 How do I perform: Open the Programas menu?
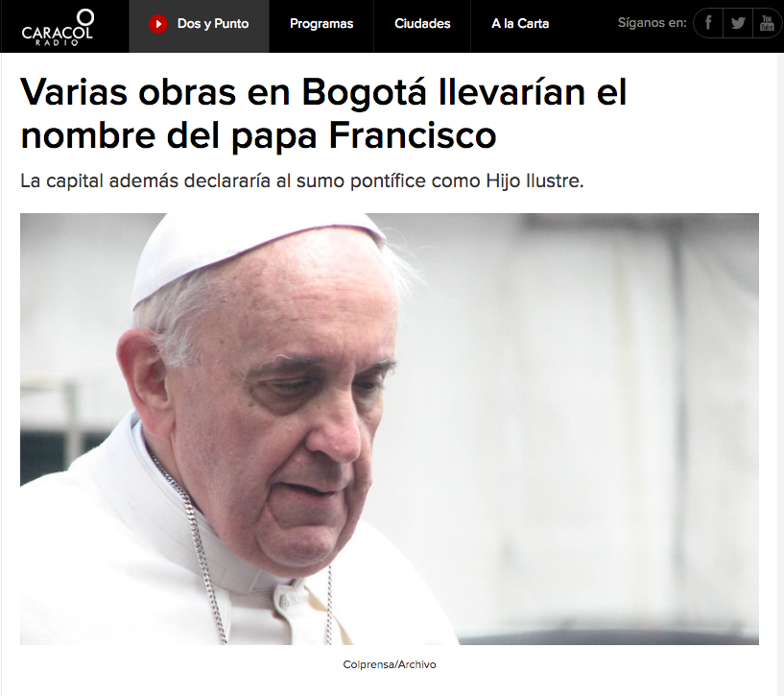[321, 22]
